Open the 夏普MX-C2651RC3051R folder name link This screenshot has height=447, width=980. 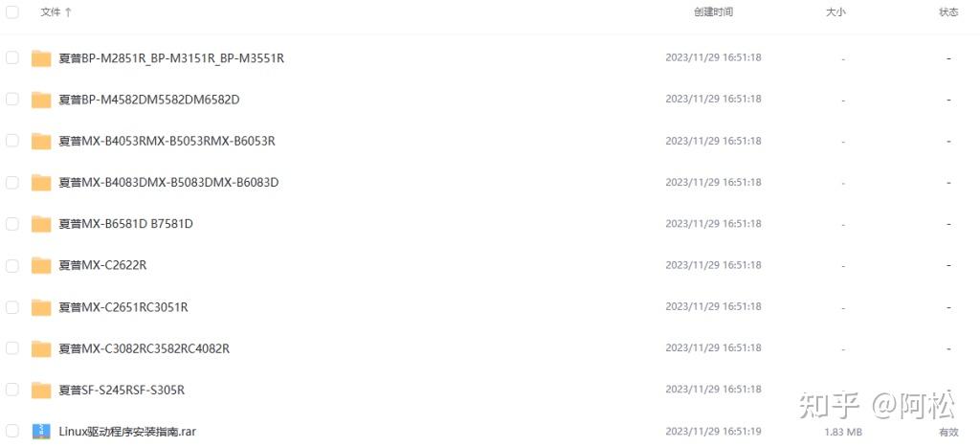(x=123, y=307)
